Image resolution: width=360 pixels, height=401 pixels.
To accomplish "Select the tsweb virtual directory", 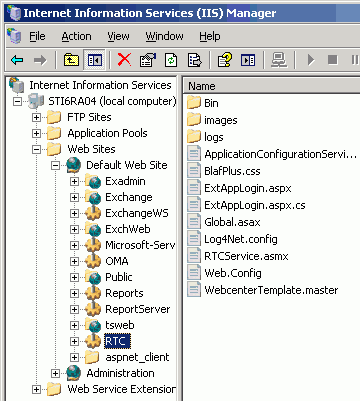I will pyautogui.click(x=120, y=325).
